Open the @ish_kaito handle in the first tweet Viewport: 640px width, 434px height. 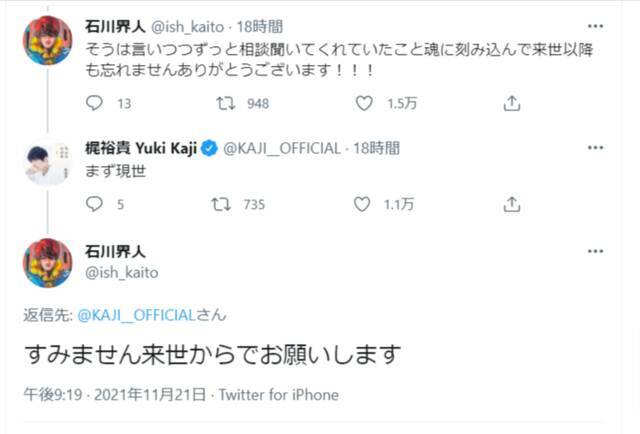[x=193, y=25]
